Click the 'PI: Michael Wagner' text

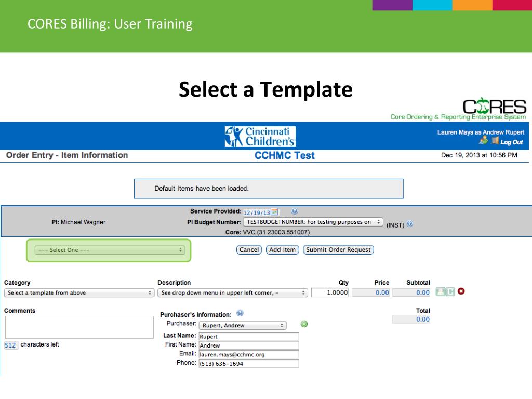(78, 222)
